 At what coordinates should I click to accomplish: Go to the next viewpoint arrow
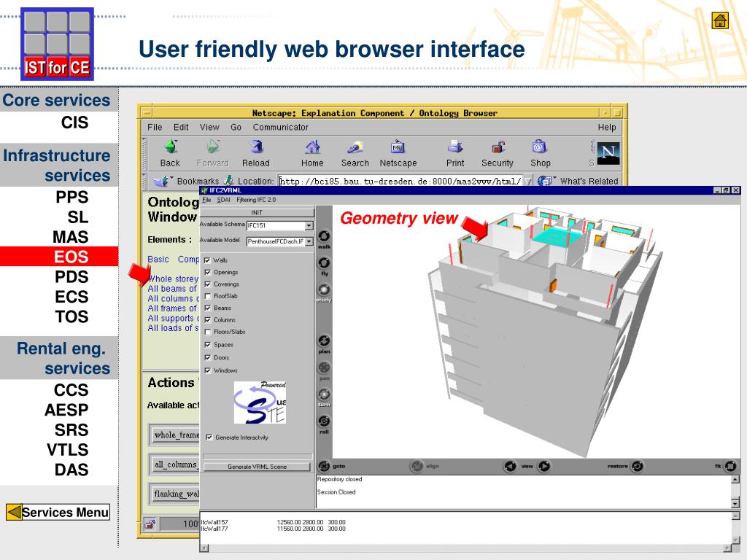(x=544, y=466)
